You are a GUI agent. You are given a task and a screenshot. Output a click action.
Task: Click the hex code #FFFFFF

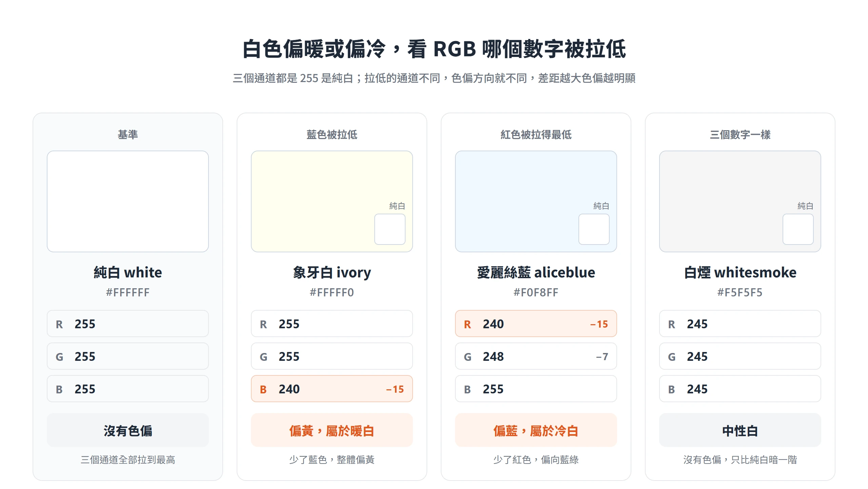click(128, 292)
